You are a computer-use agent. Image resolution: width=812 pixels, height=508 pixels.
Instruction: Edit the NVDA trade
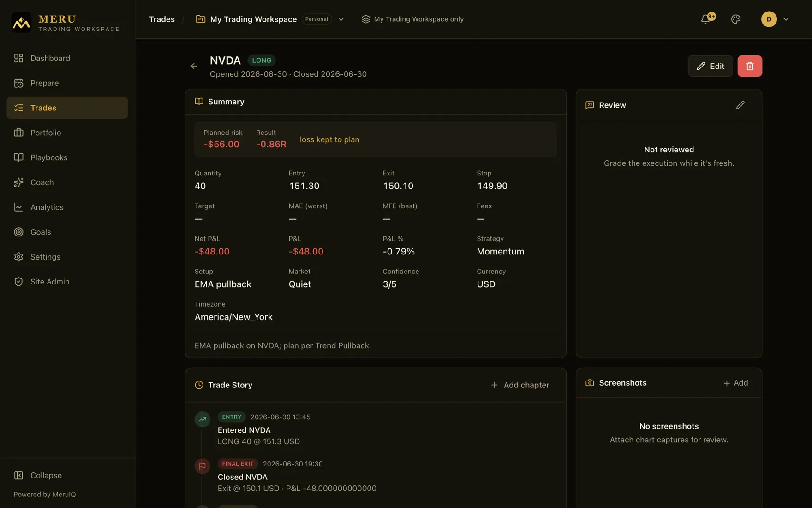[x=710, y=66]
